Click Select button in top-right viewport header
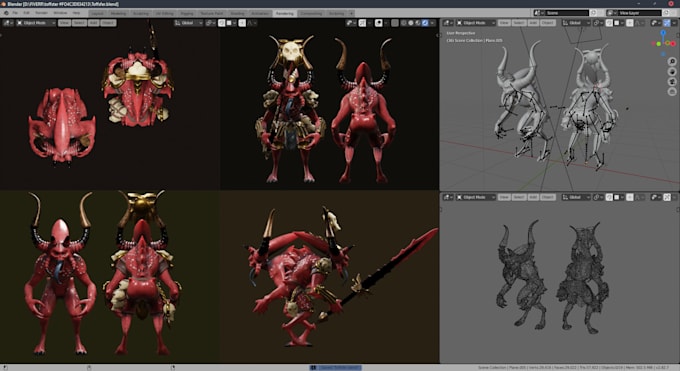The height and width of the screenshot is (371, 680). (x=519, y=23)
